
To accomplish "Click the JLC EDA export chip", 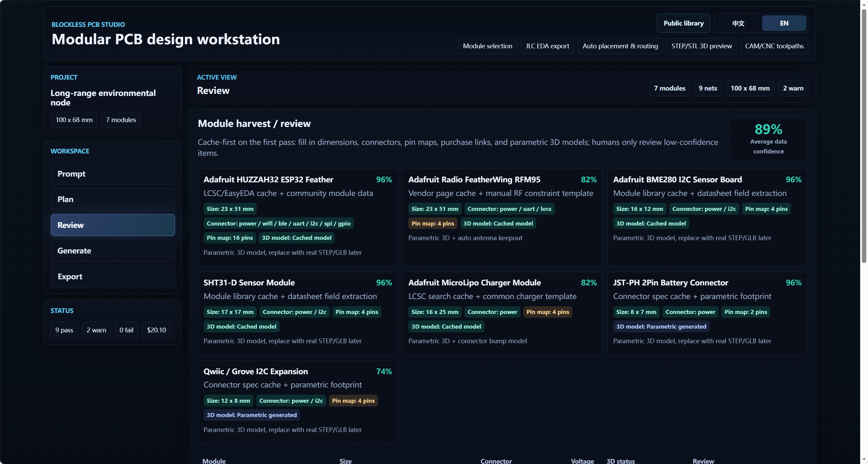I will (x=547, y=46).
